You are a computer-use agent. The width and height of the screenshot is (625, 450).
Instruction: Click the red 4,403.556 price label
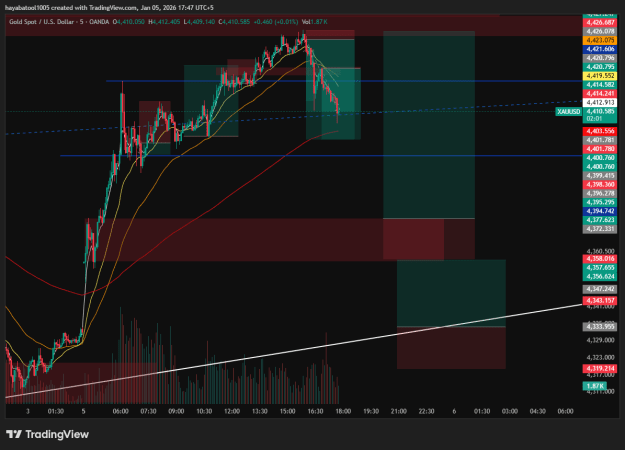pyautogui.click(x=600, y=131)
